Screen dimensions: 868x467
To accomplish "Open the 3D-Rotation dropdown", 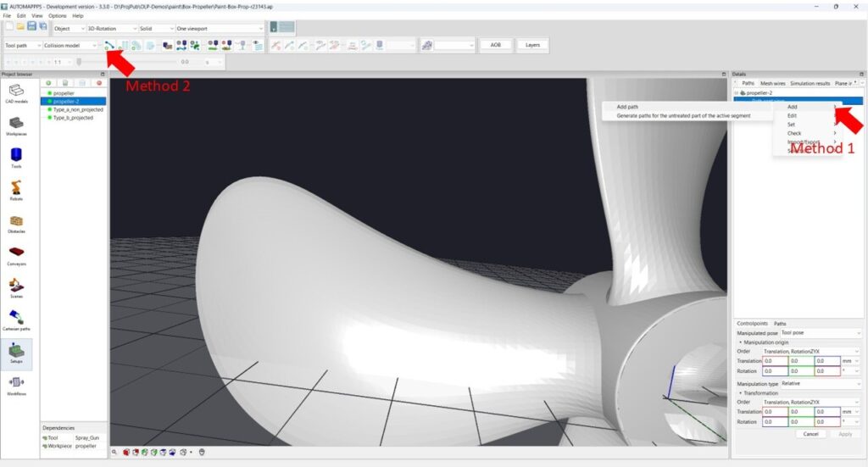I will pyautogui.click(x=111, y=28).
